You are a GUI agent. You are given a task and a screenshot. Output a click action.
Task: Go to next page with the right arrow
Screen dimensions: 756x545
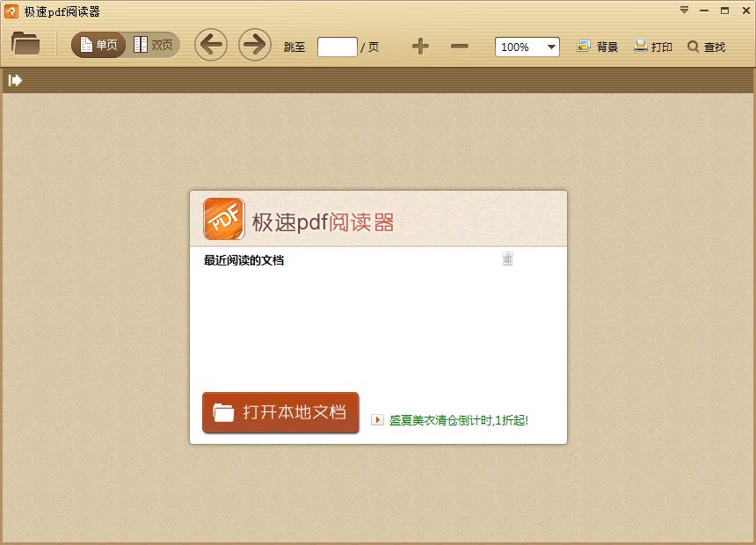tap(255, 45)
